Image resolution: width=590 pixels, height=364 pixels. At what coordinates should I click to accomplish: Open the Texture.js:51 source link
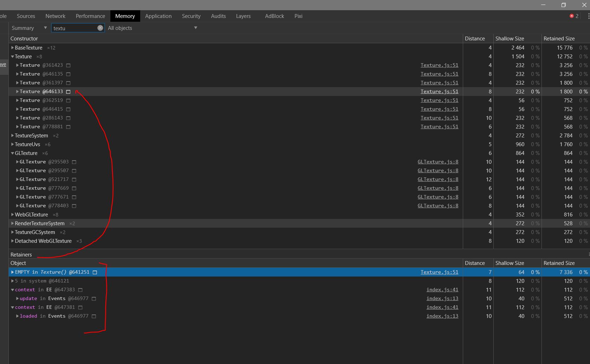coord(439,65)
